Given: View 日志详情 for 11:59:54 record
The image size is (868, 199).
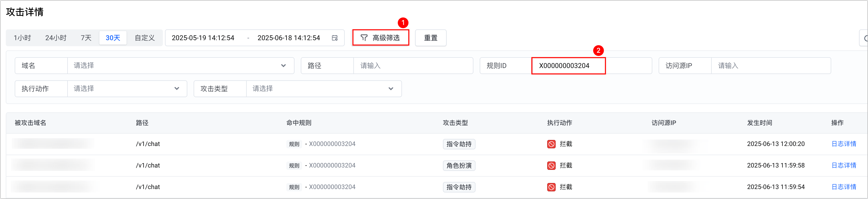Looking at the screenshot, I should click(x=843, y=187).
